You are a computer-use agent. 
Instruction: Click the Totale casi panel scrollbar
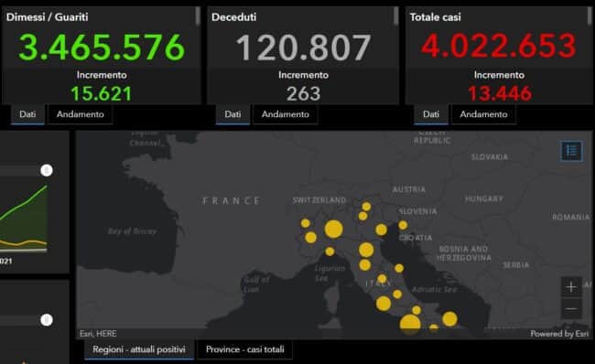pyautogui.click(x=590, y=16)
